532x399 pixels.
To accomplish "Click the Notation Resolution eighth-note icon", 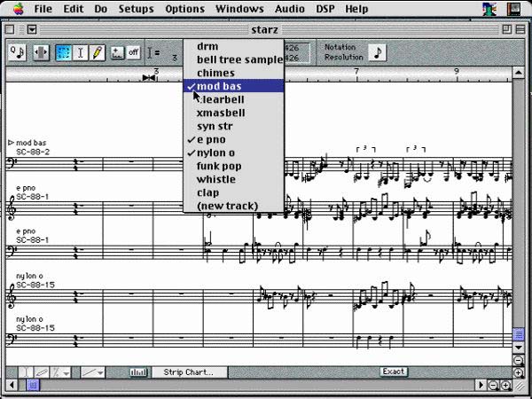I will [x=377, y=52].
